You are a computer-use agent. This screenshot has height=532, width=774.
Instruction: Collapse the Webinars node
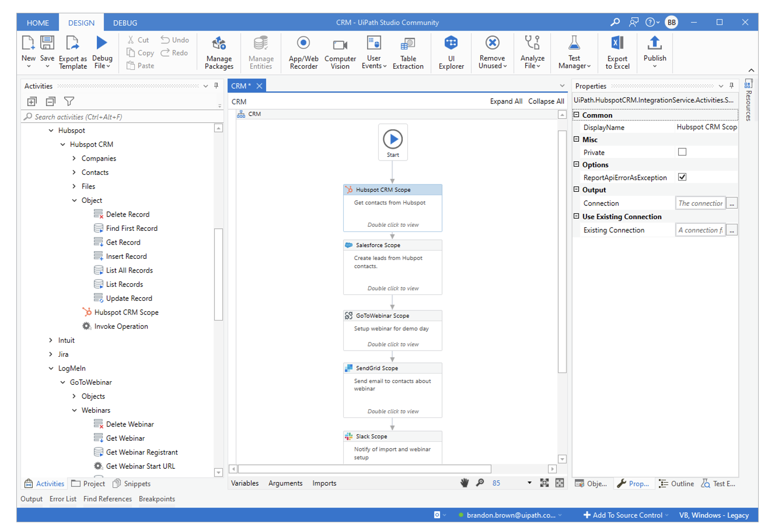pos(74,410)
